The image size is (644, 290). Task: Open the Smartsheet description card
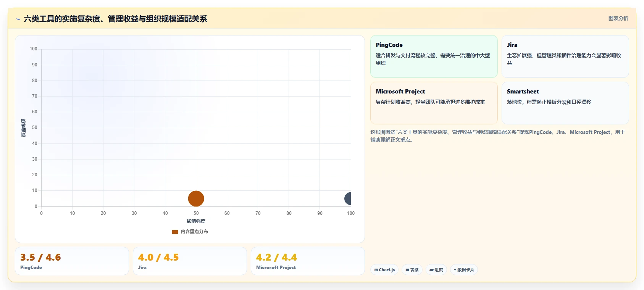click(565, 103)
